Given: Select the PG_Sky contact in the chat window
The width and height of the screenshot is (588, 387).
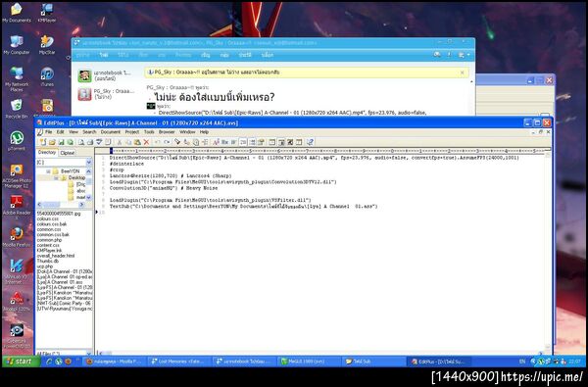Looking at the screenshot, I should (106, 94).
